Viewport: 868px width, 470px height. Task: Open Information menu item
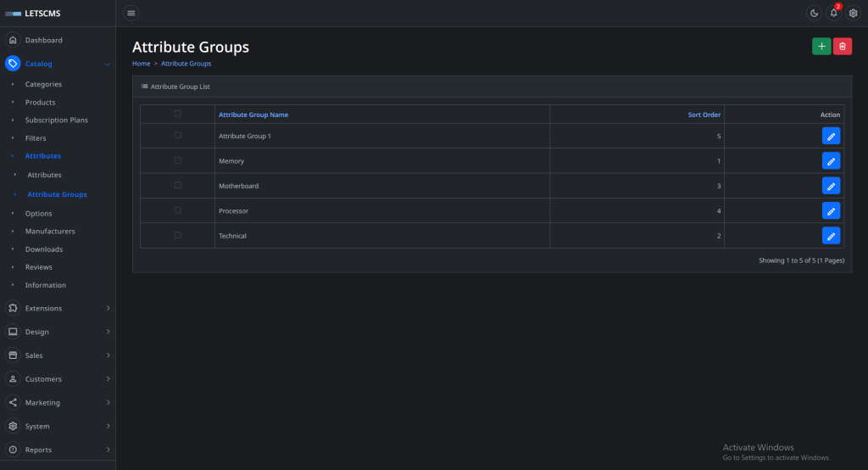point(46,285)
